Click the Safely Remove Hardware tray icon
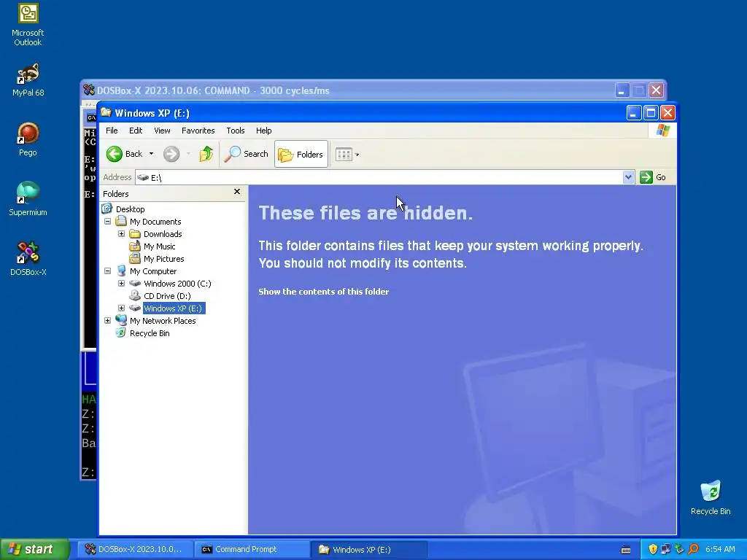 679,549
